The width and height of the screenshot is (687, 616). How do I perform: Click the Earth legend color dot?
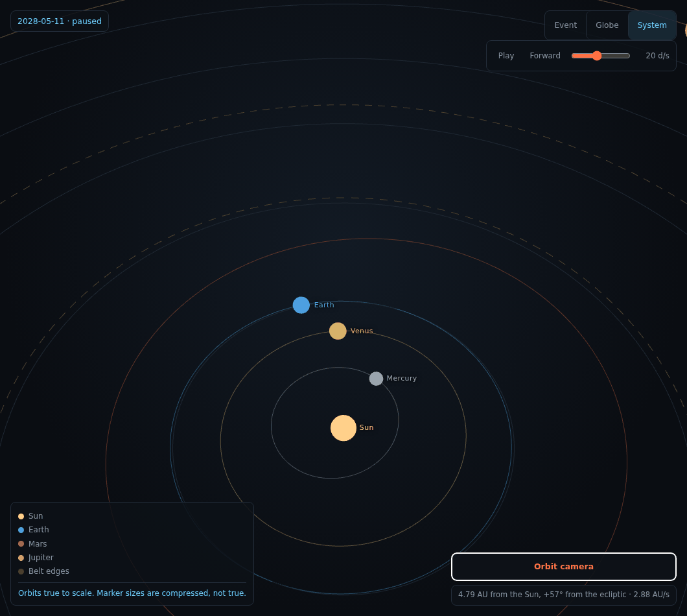(21, 530)
